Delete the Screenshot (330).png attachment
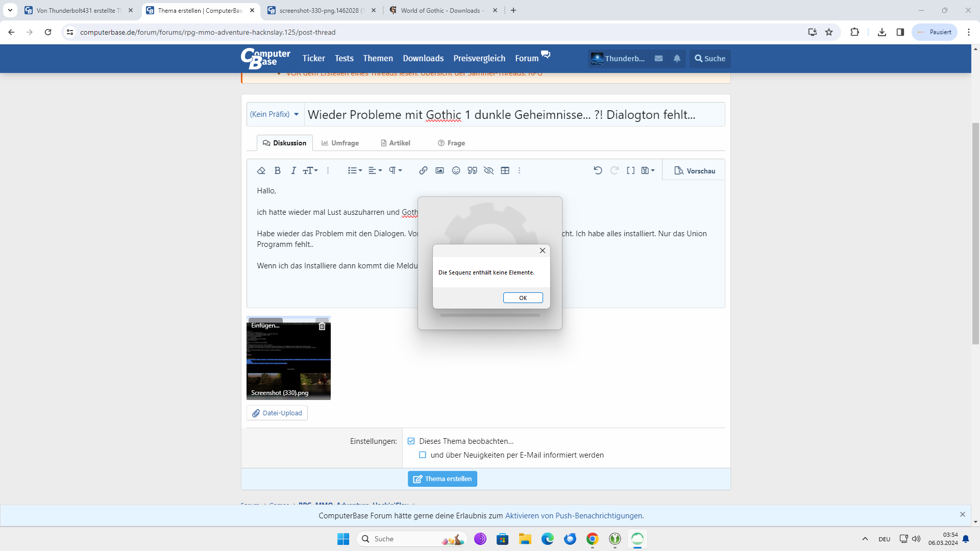980x551 pixels. (x=322, y=327)
